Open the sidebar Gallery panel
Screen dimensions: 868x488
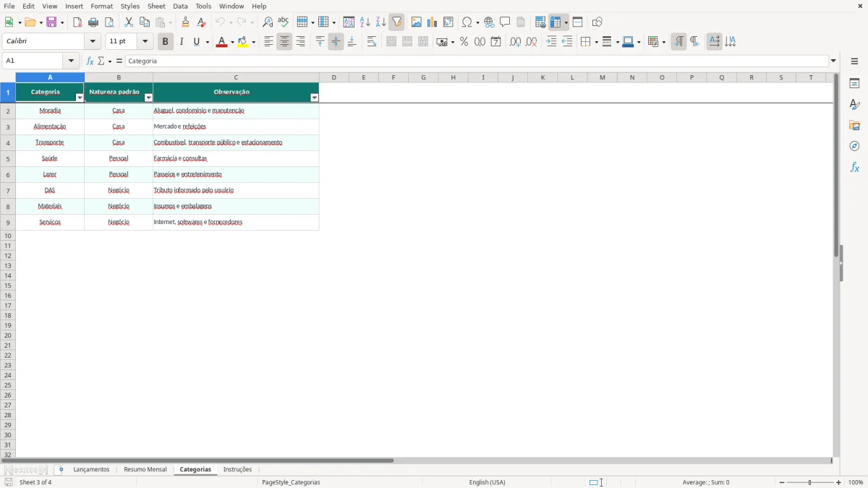point(854,126)
